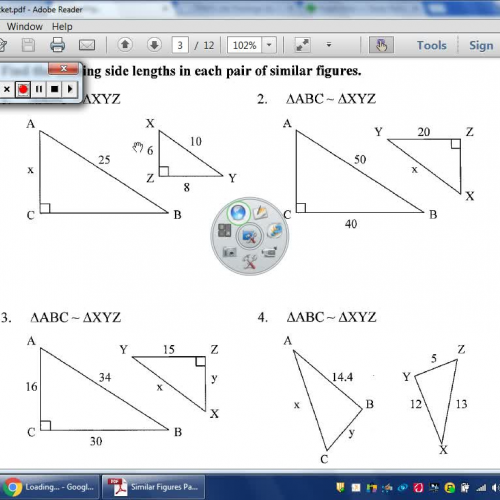Viewport: 500px width, 500px height.
Task: Click the shield security icon in system tray
Action: [340, 488]
